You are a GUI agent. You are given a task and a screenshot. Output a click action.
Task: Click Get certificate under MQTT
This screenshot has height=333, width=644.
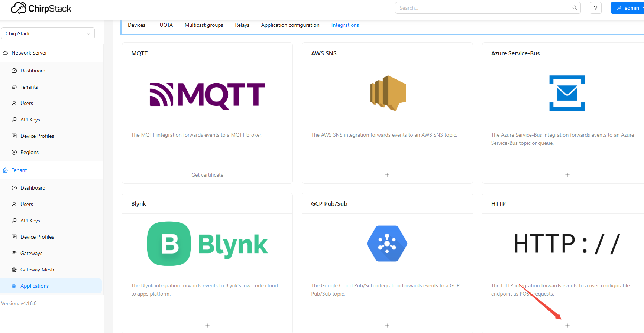coord(207,175)
